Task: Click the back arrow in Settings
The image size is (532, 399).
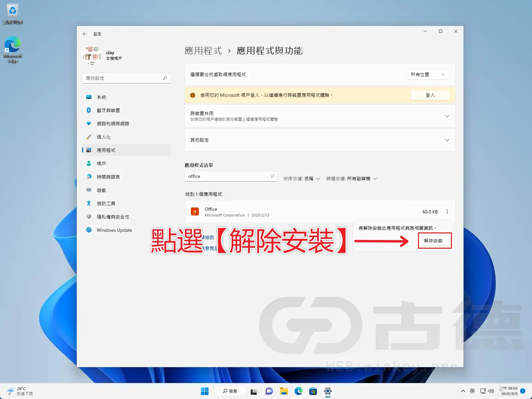Action: pos(84,34)
